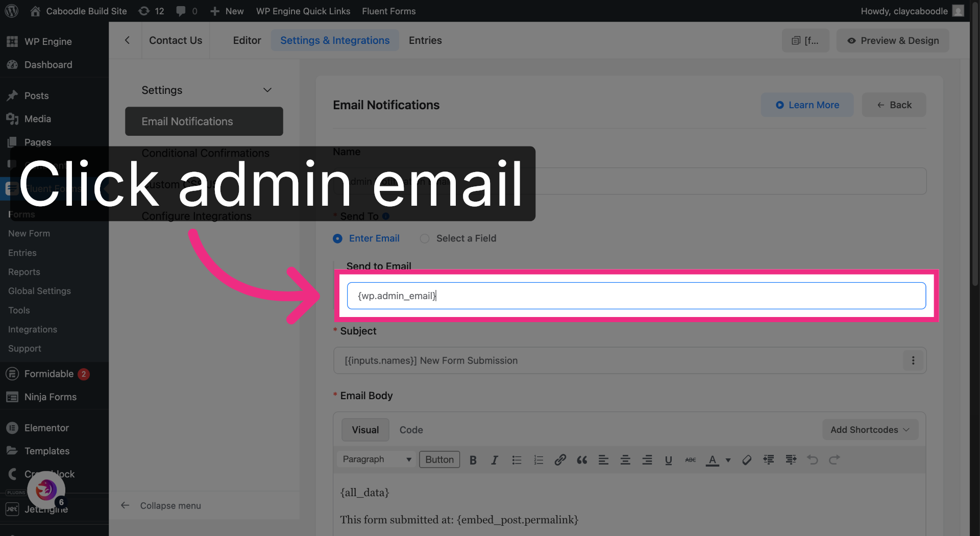Select the Enter Email radio option
980x536 pixels.
coord(337,238)
